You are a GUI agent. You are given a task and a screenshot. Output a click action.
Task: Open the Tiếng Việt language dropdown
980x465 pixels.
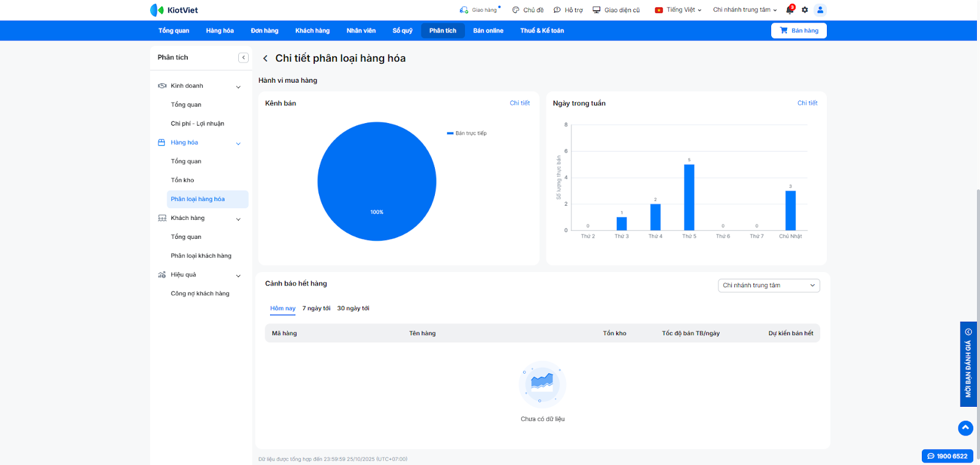point(684,10)
